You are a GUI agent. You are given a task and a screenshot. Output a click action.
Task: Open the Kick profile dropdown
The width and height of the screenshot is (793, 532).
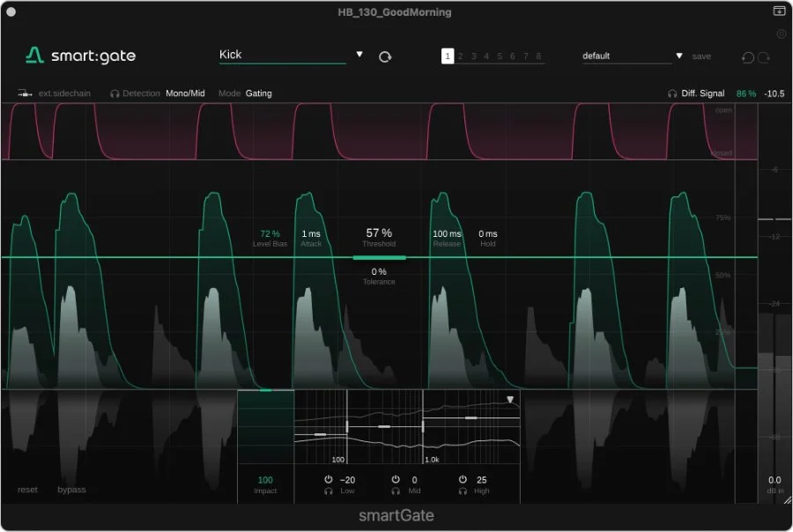pos(359,55)
